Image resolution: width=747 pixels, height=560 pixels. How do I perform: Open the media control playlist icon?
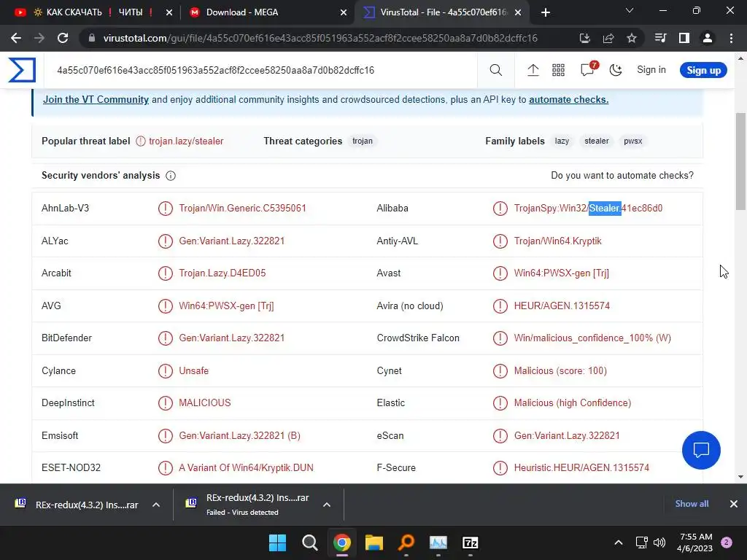pyautogui.click(x=660, y=38)
